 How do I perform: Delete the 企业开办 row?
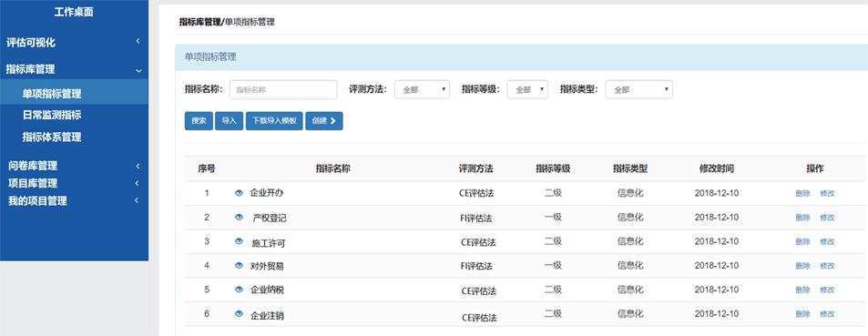click(802, 193)
